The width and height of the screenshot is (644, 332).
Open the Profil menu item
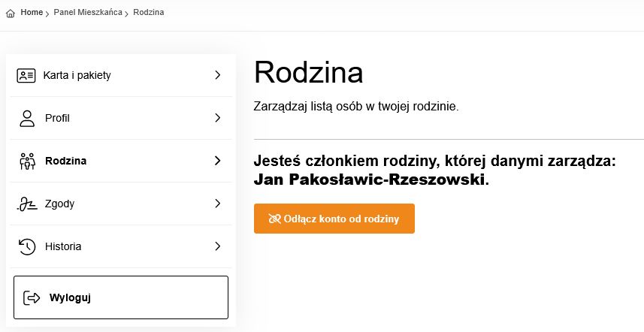click(121, 118)
